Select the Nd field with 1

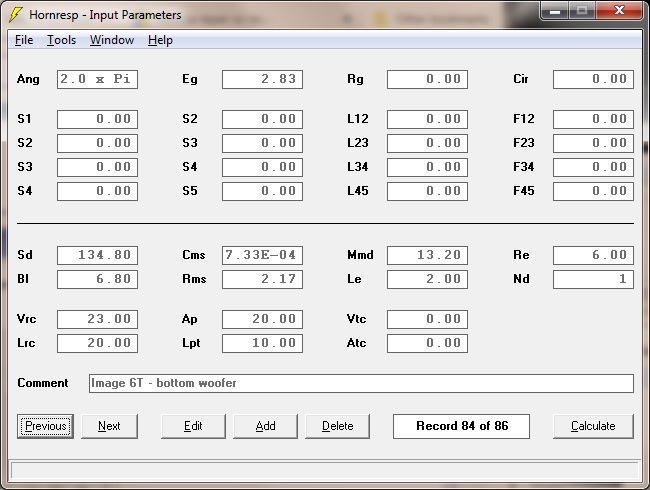593,279
